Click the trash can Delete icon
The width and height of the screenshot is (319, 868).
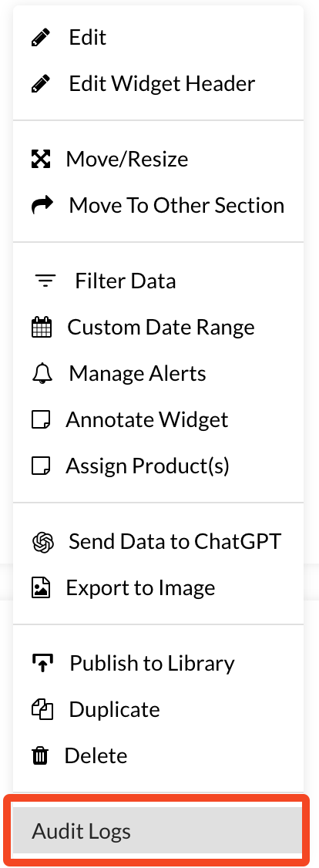40,756
